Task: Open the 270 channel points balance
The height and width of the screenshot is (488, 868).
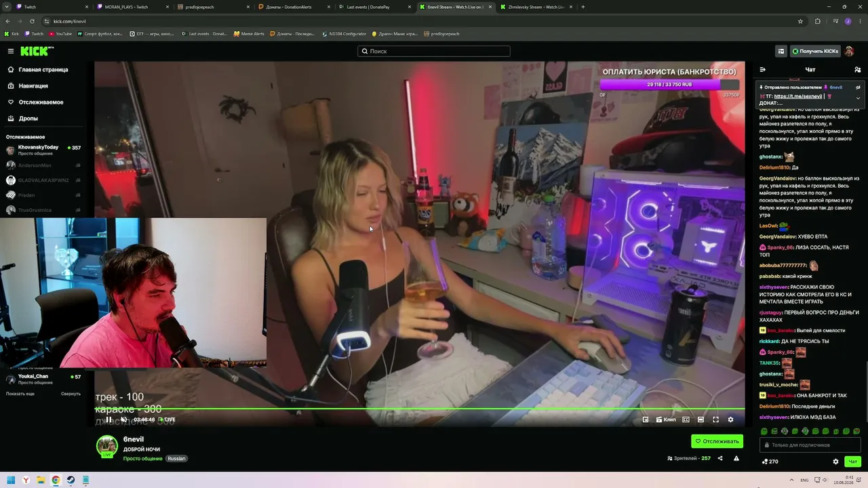Action: (770, 462)
